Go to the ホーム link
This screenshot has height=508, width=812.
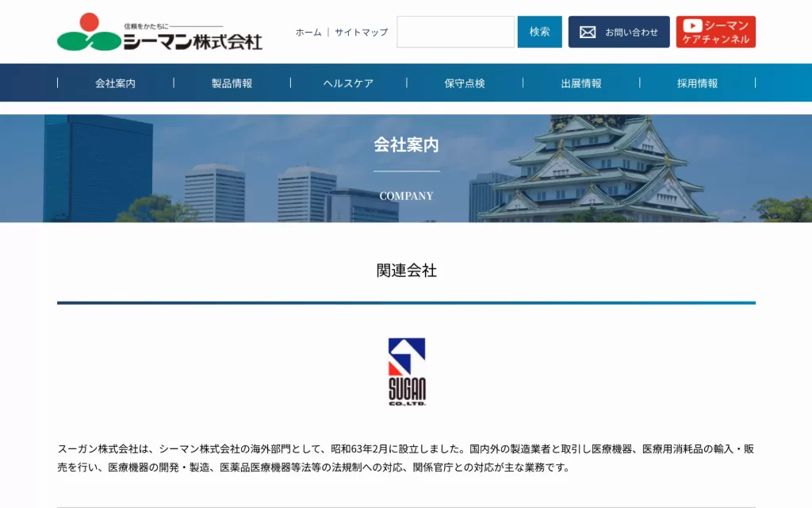(308, 33)
